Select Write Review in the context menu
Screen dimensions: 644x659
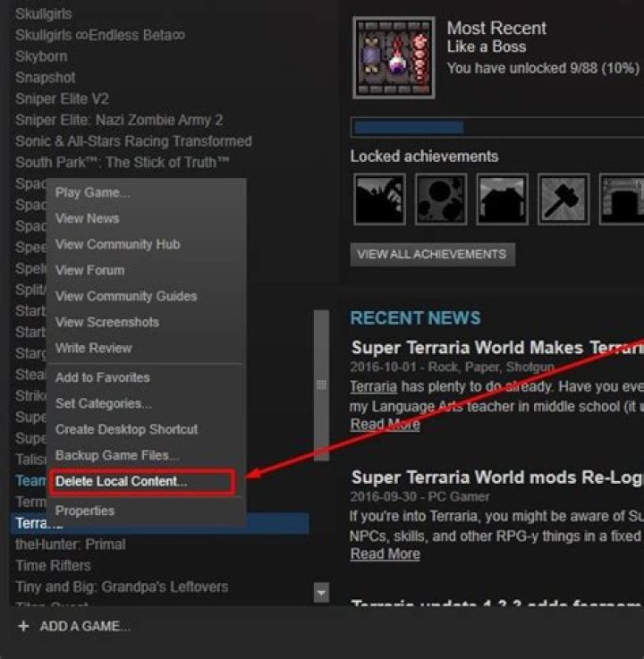(x=94, y=348)
